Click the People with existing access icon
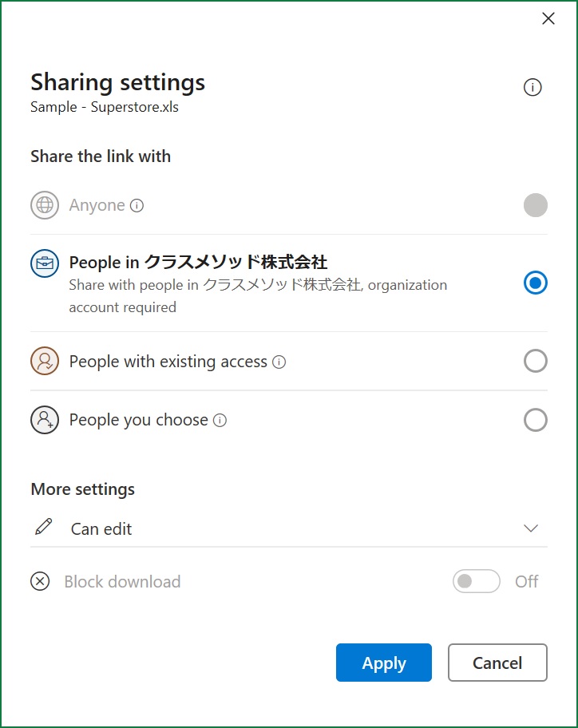Viewport: 578px width, 728px height. [x=45, y=361]
